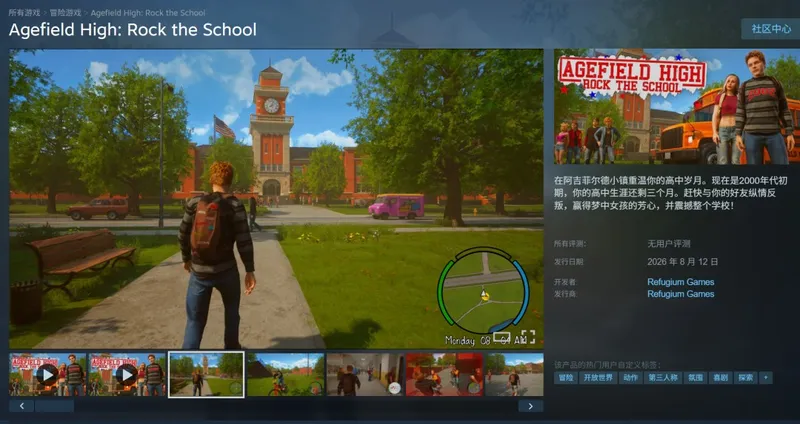This screenshot has height=424, width=800.
Task: Open the 社区中心 community hub button
Action: pyautogui.click(x=770, y=29)
